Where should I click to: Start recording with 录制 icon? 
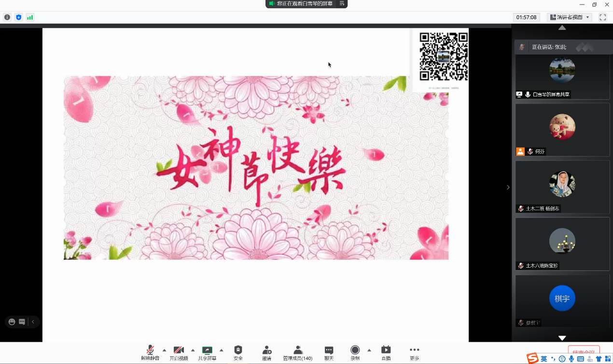coord(355,350)
